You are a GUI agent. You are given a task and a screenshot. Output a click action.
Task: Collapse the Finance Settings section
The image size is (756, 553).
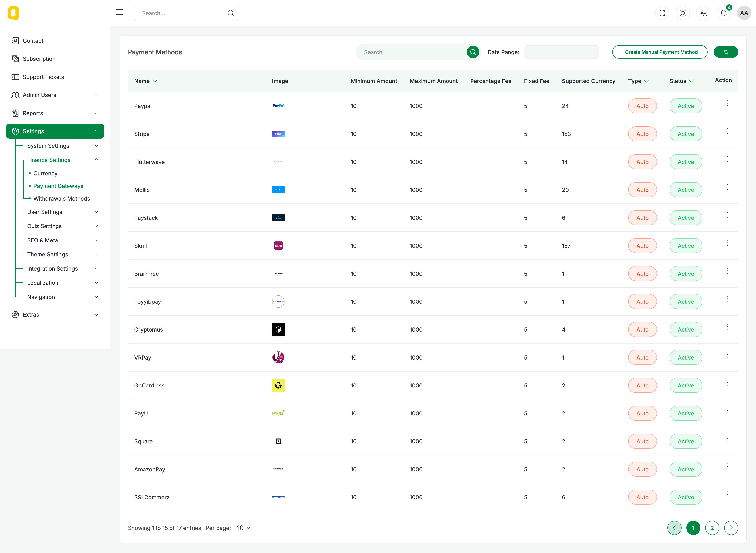96,160
